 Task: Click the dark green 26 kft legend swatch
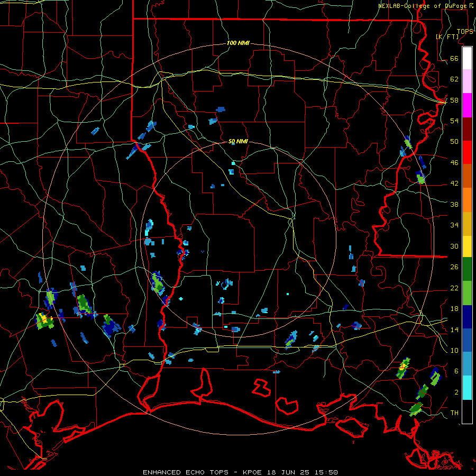tap(467, 269)
